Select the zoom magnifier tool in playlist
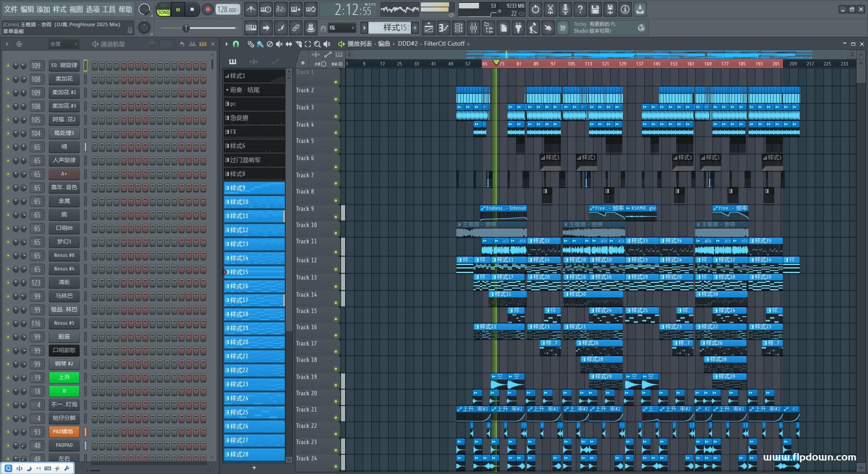Viewport: 868px width, 474px height. pyautogui.click(x=317, y=44)
